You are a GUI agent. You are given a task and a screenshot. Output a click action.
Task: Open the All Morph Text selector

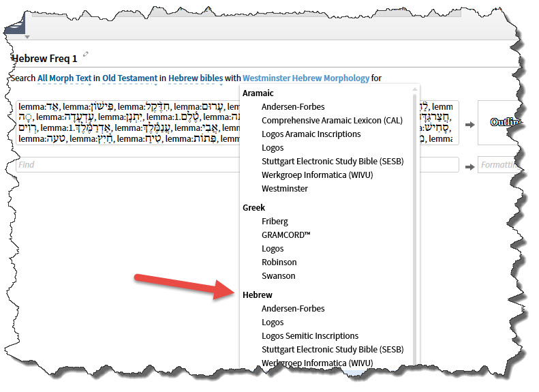64,78
